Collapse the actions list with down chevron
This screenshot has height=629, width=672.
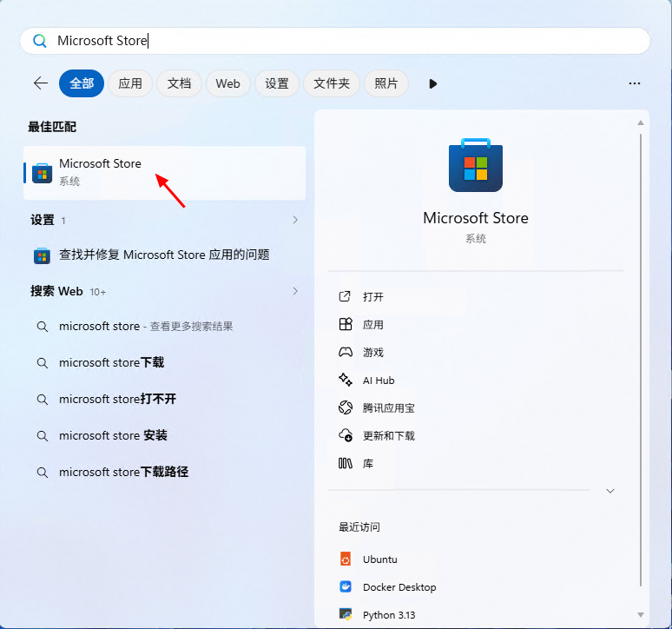[x=610, y=492]
